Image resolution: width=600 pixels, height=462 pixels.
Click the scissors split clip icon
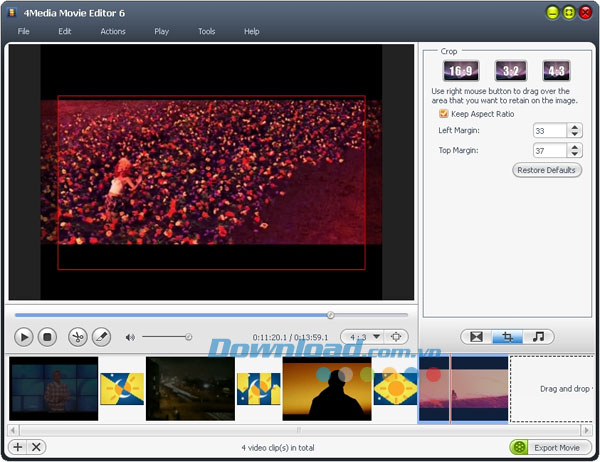coord(78,337)
